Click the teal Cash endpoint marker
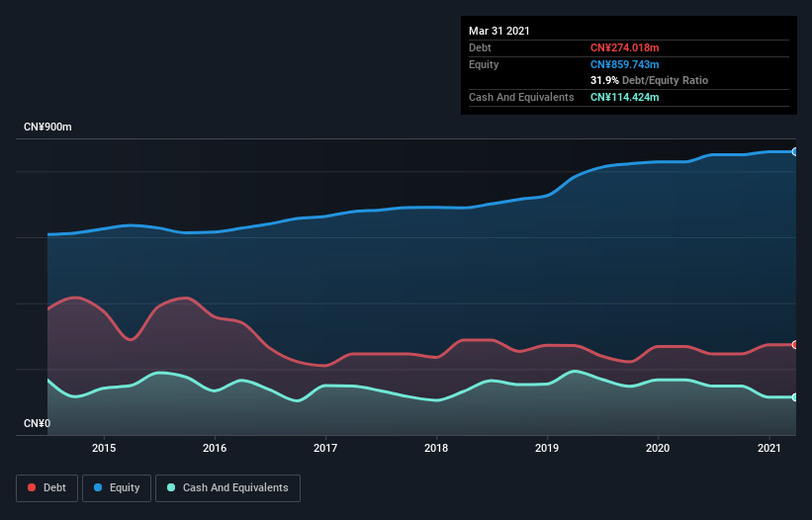 pos(795,397)
